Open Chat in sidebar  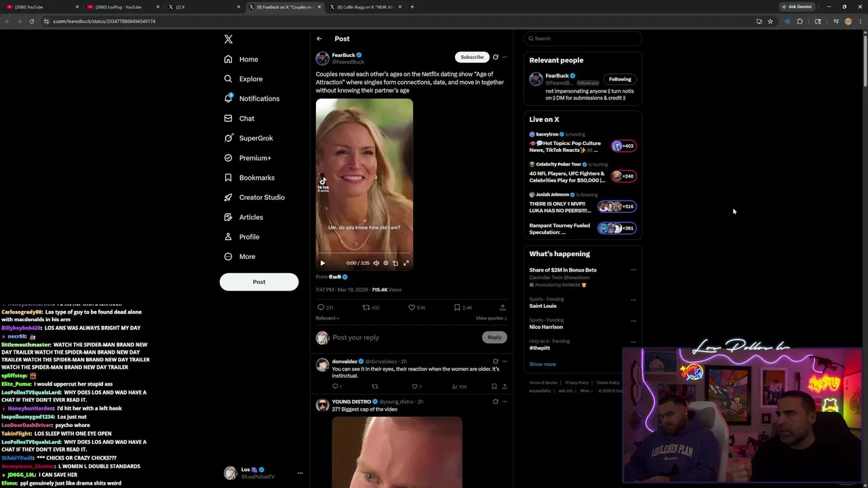click(239, 118)
